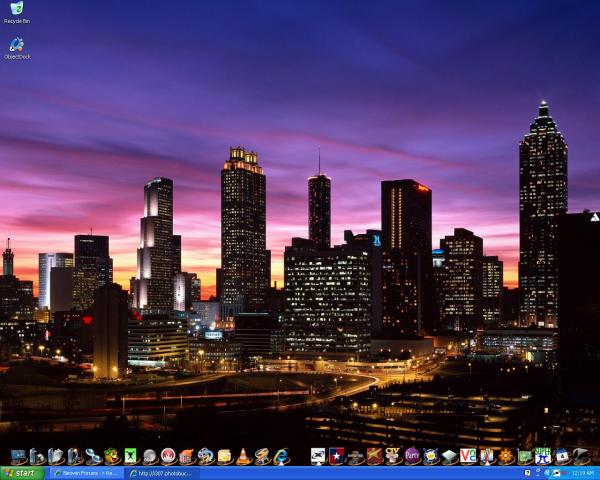600x480 pixels.
Task: Launch the red circular flame dock icon
Action: (x=168, y=456)
